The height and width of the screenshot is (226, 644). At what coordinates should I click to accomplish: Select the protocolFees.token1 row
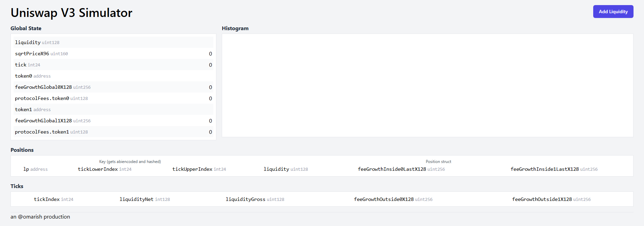pyautogui.click(x=113, y=132)
